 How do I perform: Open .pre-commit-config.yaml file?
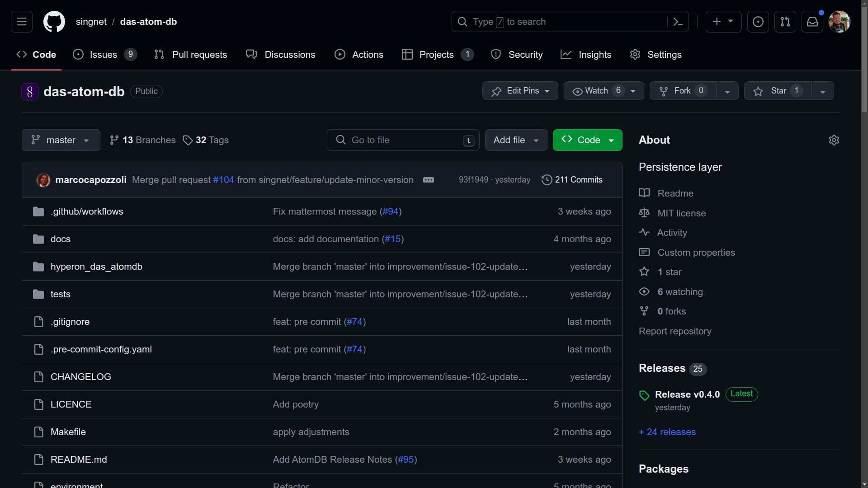(101, 349)
